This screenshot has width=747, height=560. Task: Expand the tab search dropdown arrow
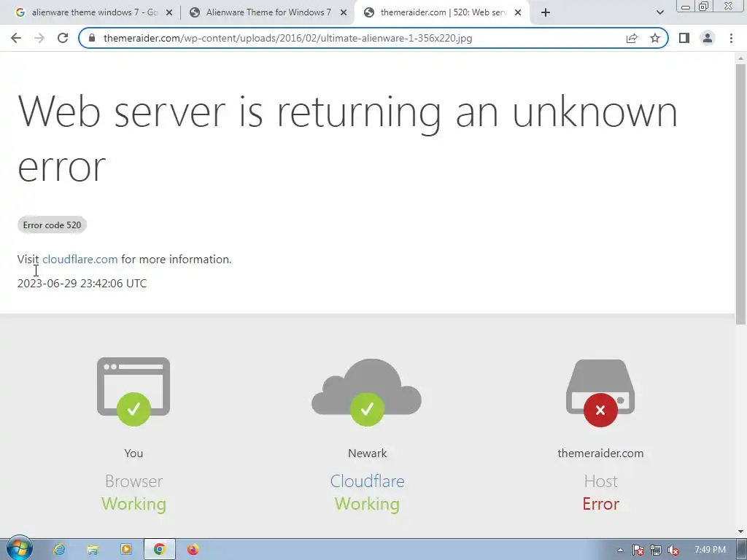[659, 13]
